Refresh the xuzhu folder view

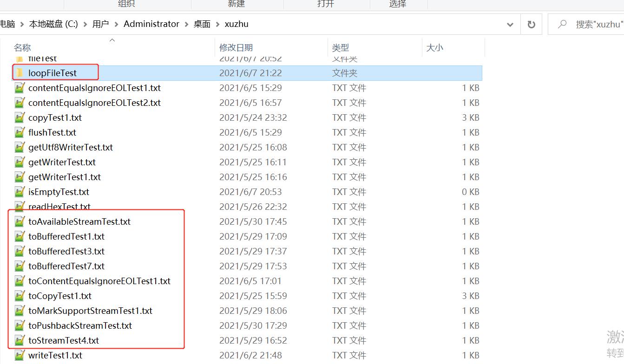click(532, 24)
